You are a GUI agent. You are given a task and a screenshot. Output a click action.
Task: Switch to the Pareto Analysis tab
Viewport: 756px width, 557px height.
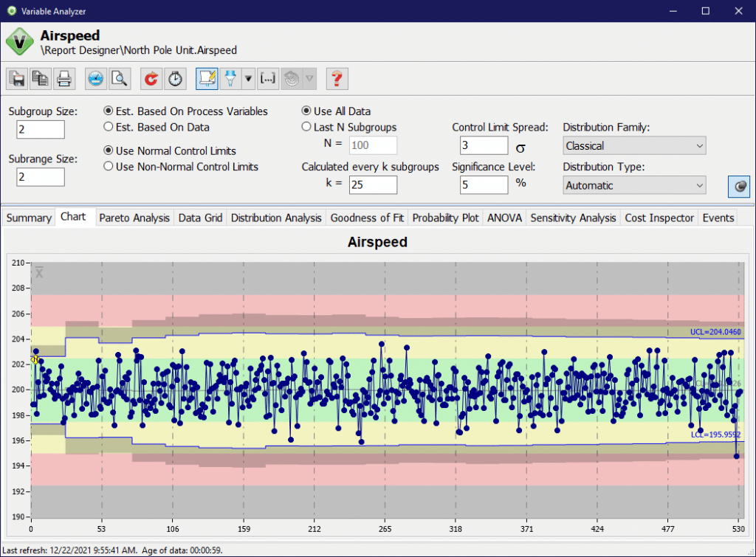134,218
